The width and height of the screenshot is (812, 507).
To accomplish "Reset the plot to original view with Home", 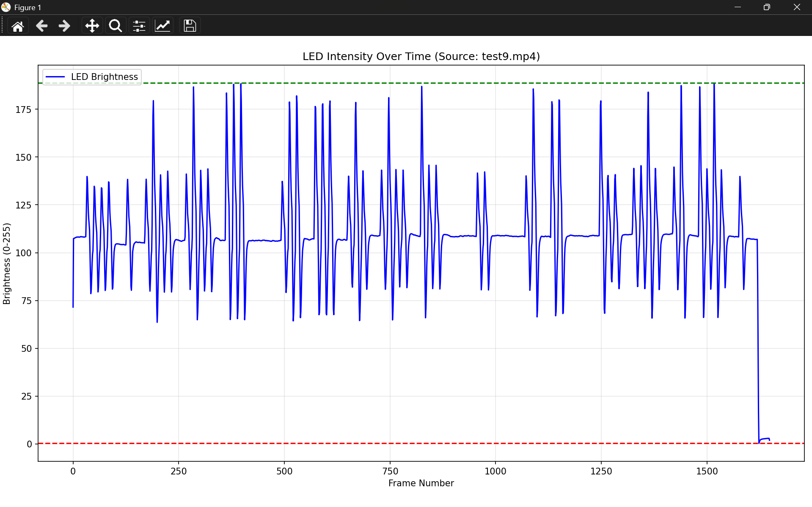I will (18, 26).
